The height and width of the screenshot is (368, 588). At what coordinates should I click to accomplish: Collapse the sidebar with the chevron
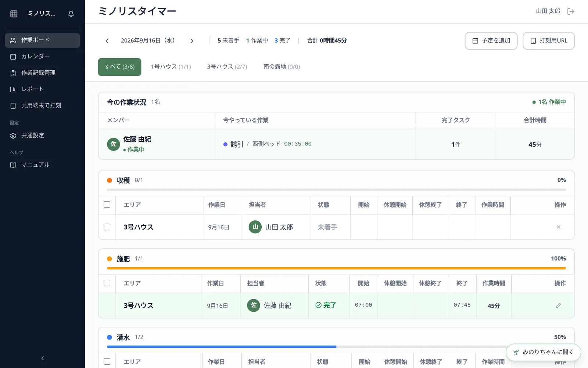click(42, 358)
